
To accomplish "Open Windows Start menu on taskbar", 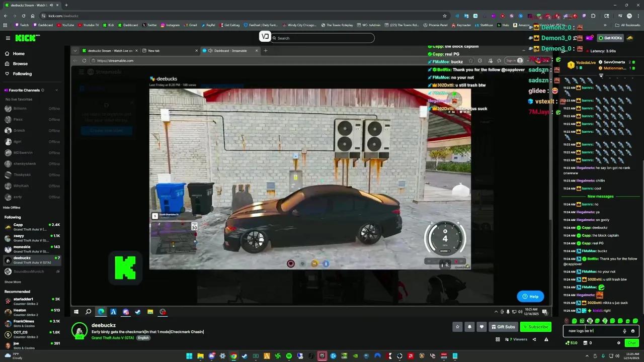I will point(189,356).
